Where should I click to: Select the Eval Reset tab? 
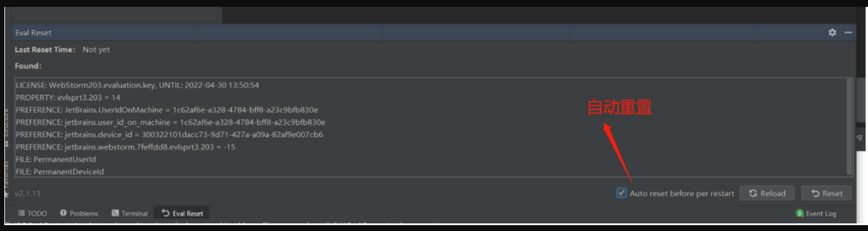coord(182,213)
